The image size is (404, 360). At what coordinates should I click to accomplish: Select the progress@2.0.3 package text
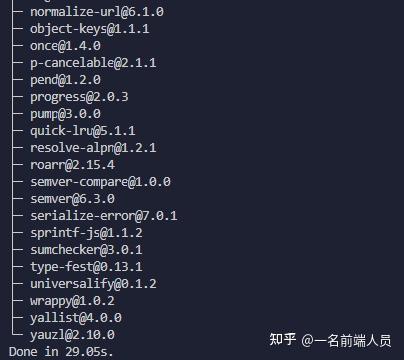[79, 97]
